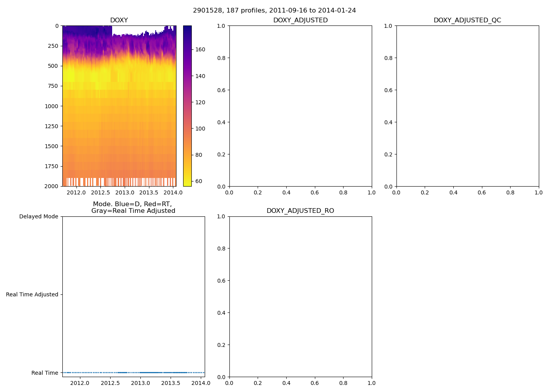Click the Real Time Adjusted y-axis label
Screen dimensions: 549x392
pyautogui.click(x=32, y=295)
